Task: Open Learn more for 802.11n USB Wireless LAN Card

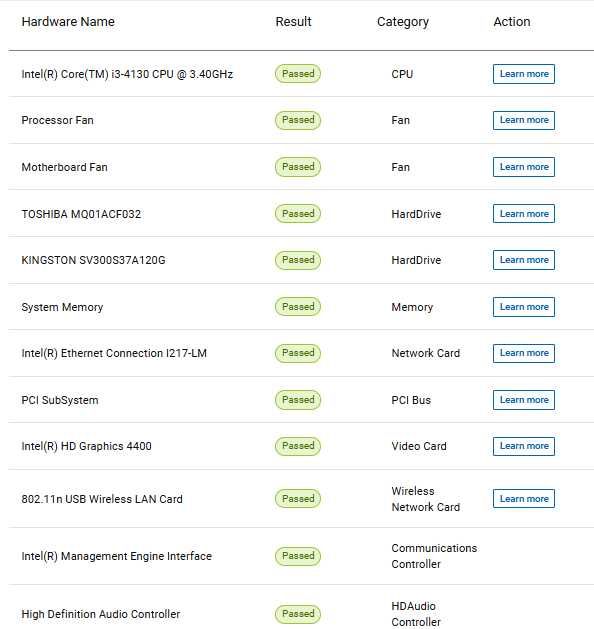Action: 524,499
